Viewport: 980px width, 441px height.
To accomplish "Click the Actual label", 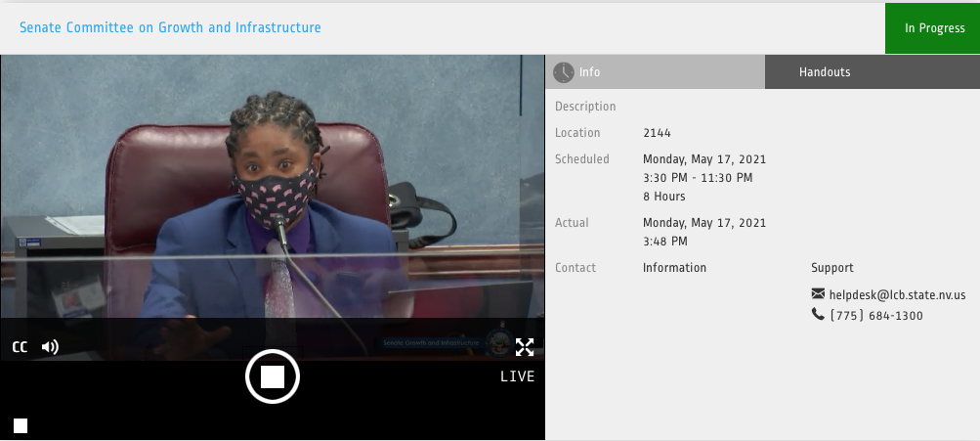I will (x=572, y=223).
